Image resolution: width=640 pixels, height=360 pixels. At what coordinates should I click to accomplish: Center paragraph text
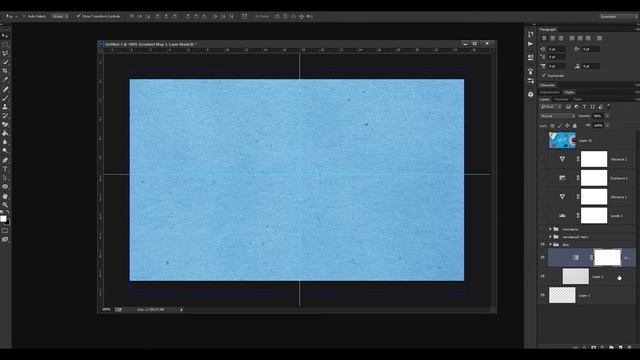[x=553, y=38]
